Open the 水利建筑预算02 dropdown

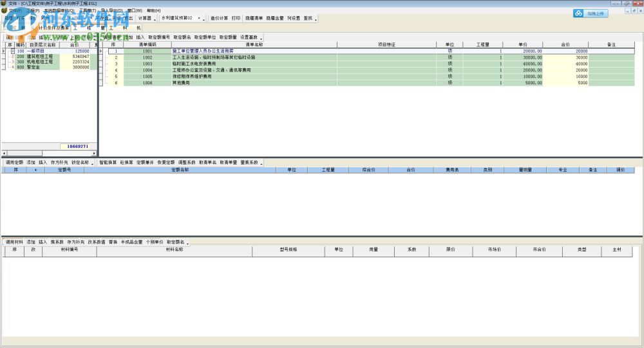point(180,19)
